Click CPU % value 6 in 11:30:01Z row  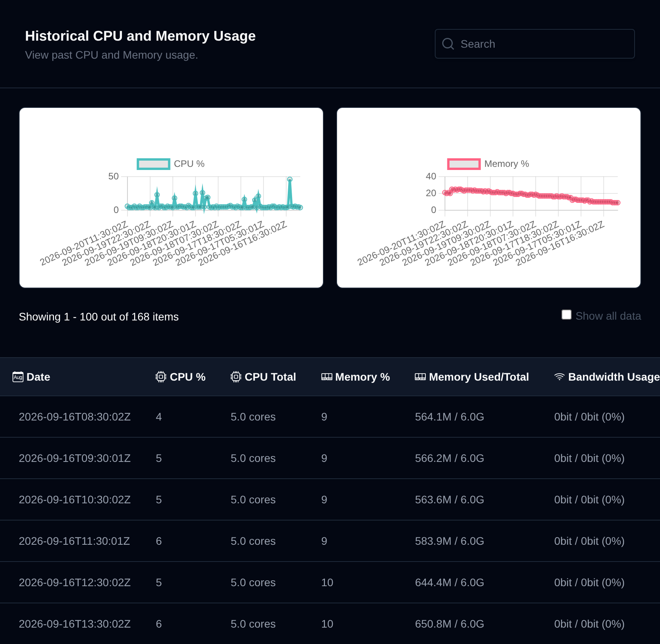(159, 541)
